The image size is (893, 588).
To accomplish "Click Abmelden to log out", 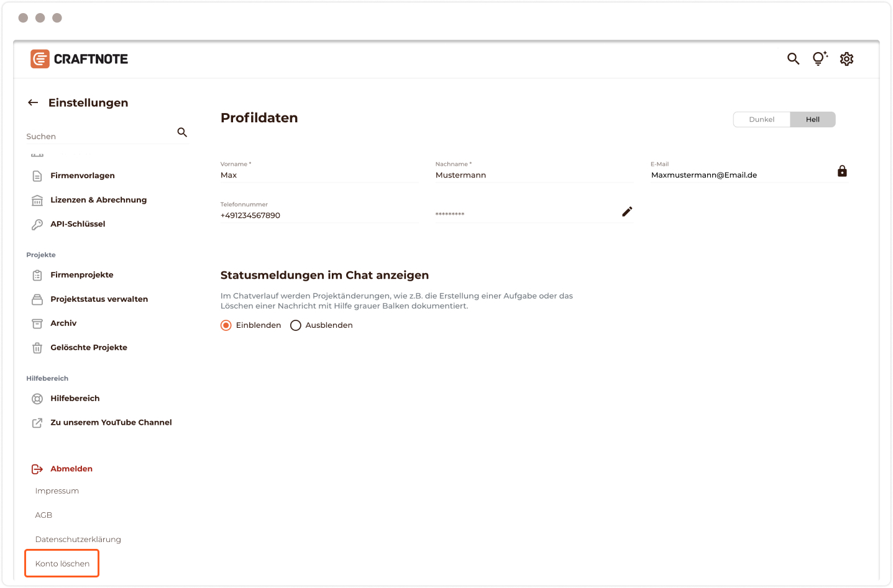I will pyautogui.click(x=71, y=469).
